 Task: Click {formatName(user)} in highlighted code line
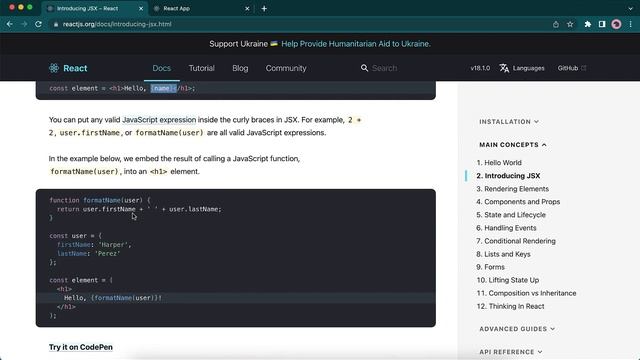tap(124, 298)
